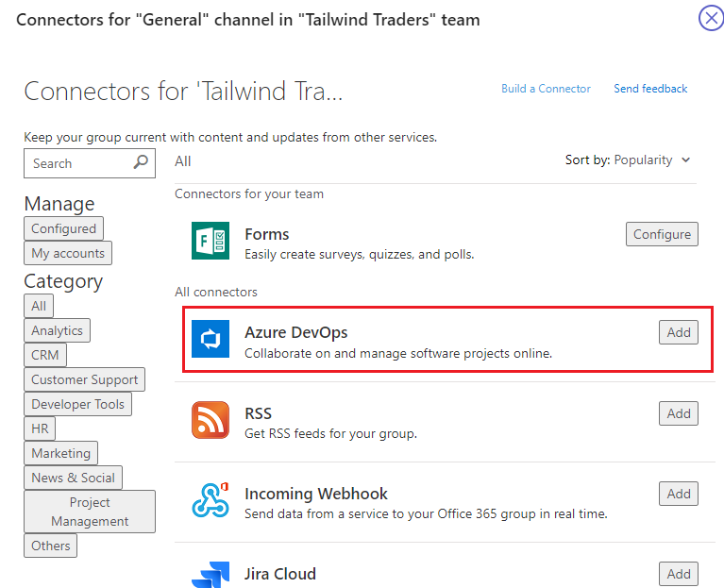Click the Forms connector icon
This screenshot has width=724, height=588.
pos(210,241)
